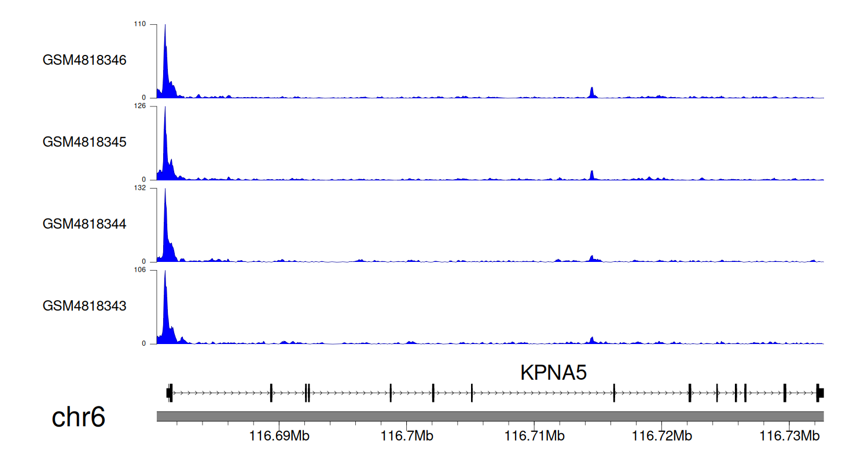
Task: Click the last exon block of KPNA5
Action: pos(820,393)
